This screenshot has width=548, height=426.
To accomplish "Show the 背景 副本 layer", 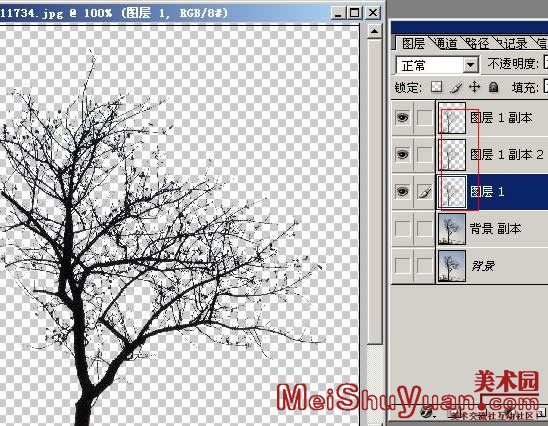I will 402,229.
